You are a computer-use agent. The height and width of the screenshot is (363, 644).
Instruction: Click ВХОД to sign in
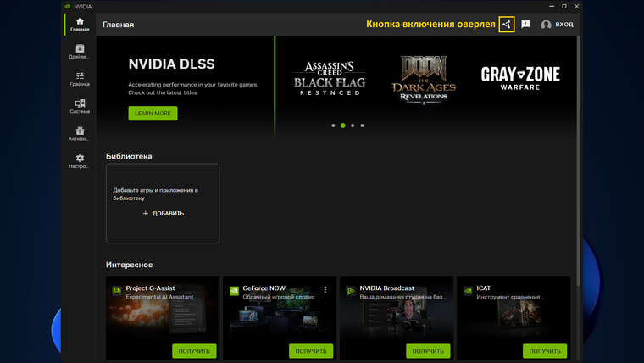click(563, 25)
